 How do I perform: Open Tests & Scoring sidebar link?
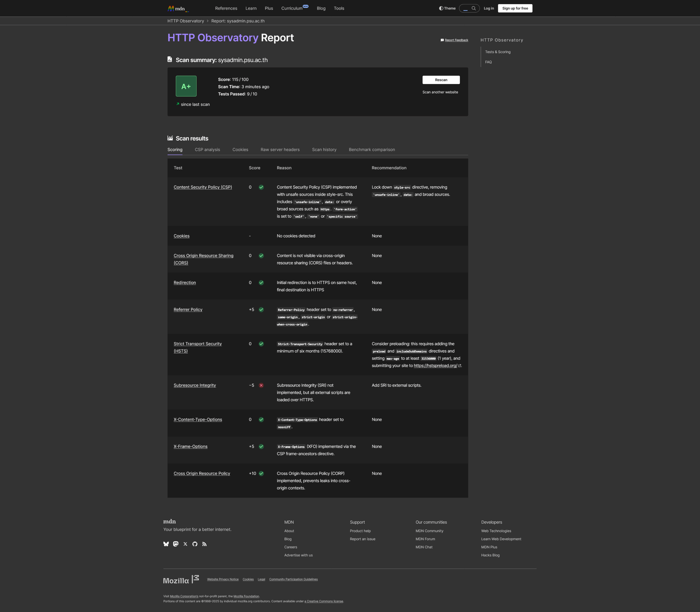pos(498,52)
